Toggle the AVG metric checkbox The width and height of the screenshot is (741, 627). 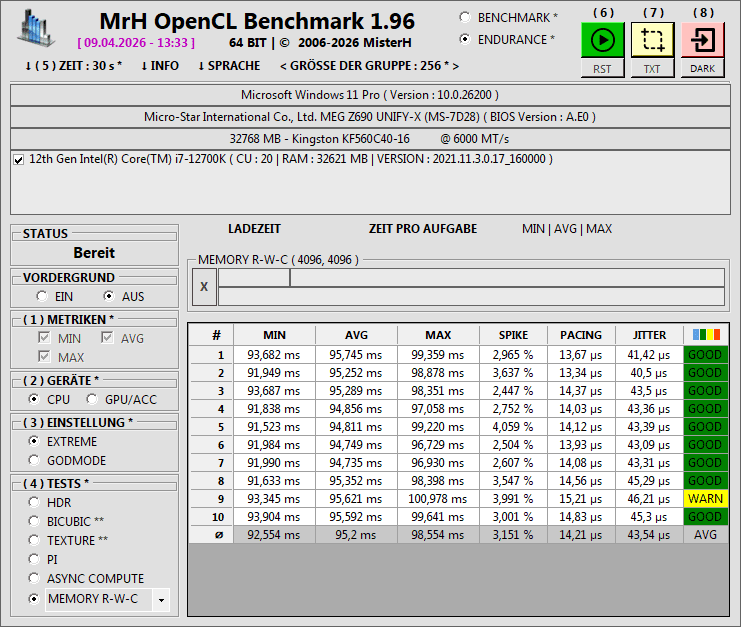[x=107, y=338]
